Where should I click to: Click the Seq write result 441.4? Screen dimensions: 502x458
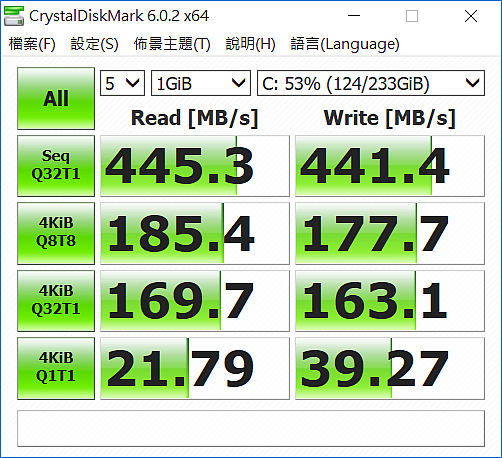point(390,166)
